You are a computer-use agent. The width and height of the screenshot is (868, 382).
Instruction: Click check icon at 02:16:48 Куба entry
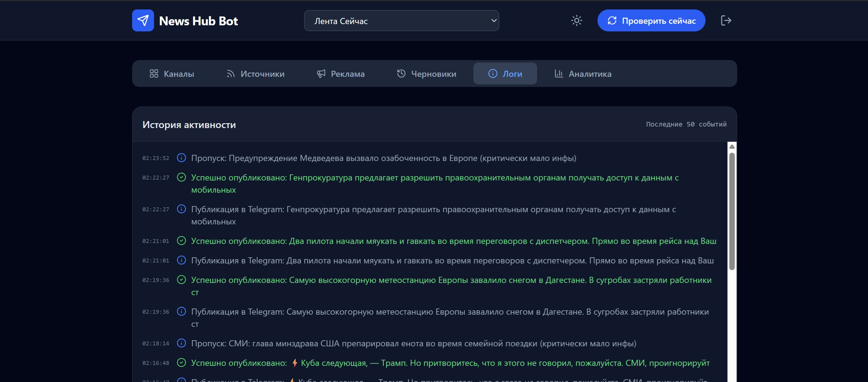(181, 362)
